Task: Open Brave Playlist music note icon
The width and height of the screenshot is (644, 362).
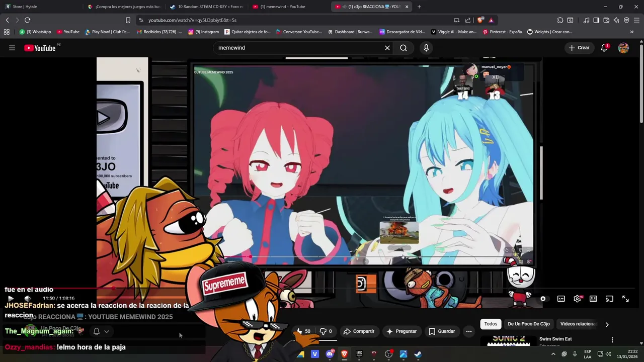Action: point(586,20)
